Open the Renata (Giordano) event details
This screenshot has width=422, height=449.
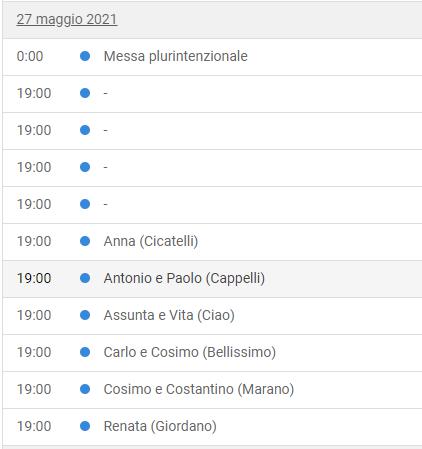(160, 426)
